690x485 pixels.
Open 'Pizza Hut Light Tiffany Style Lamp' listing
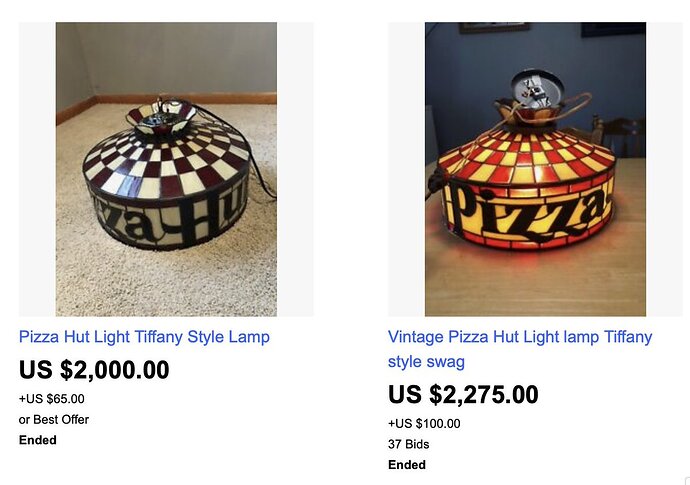click(x=144, y=337)
